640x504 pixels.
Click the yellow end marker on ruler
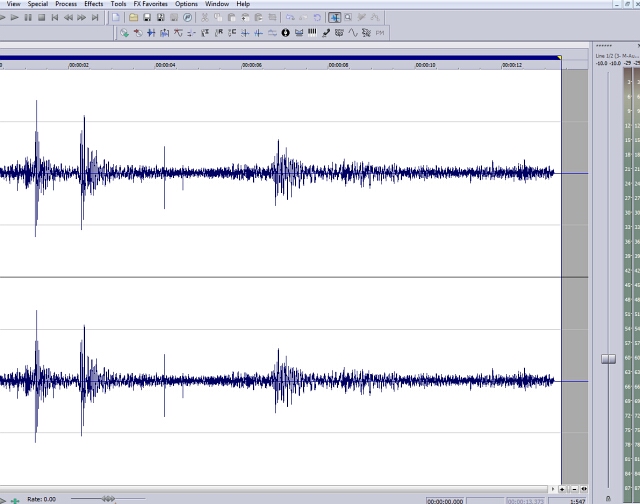click(559, 58)
